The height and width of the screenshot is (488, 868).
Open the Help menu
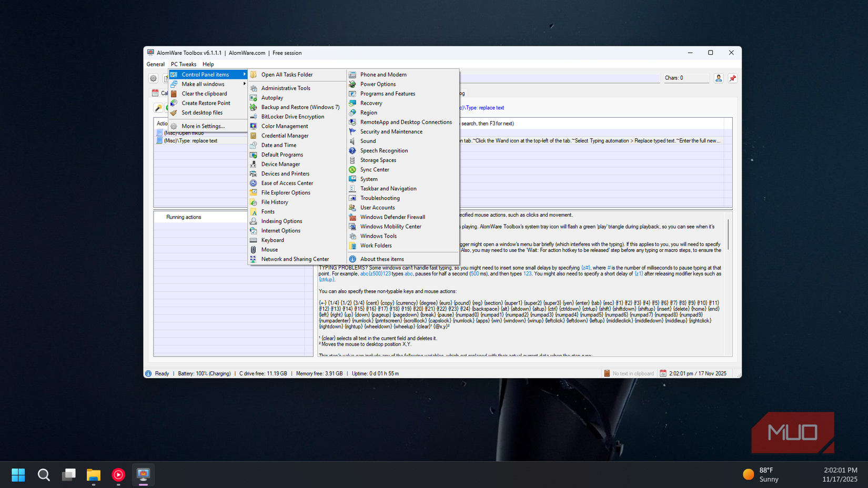click(x=208, y=64)
